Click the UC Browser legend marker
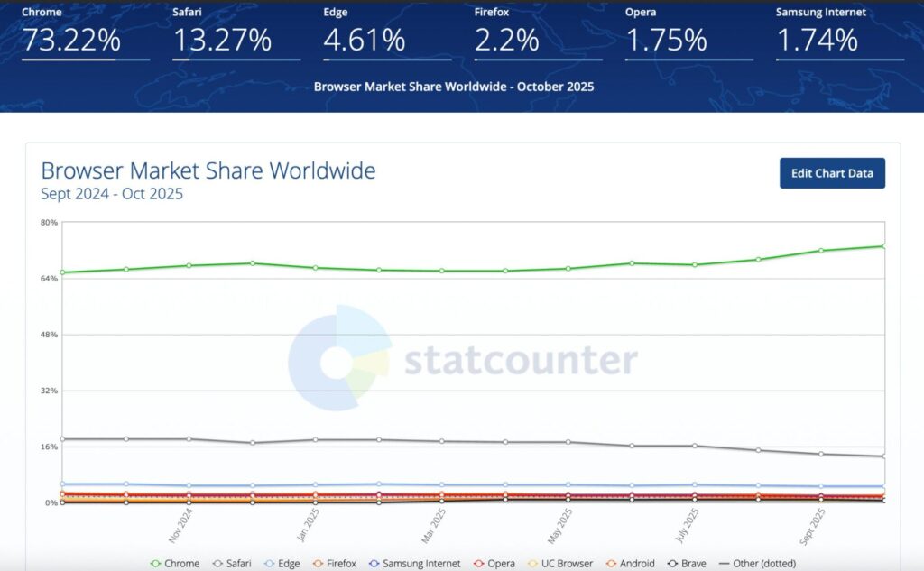Viewport: 924px width, 571px height. pos(532,564)
